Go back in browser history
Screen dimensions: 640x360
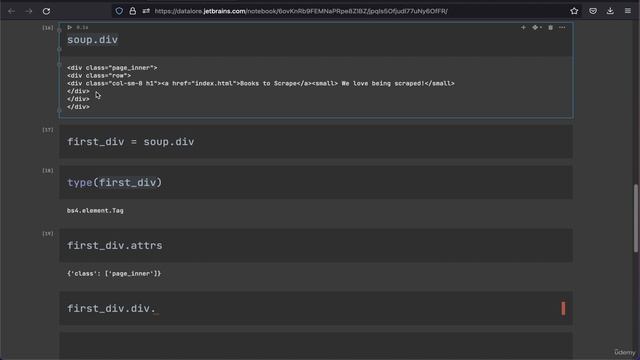coord(12,11)
